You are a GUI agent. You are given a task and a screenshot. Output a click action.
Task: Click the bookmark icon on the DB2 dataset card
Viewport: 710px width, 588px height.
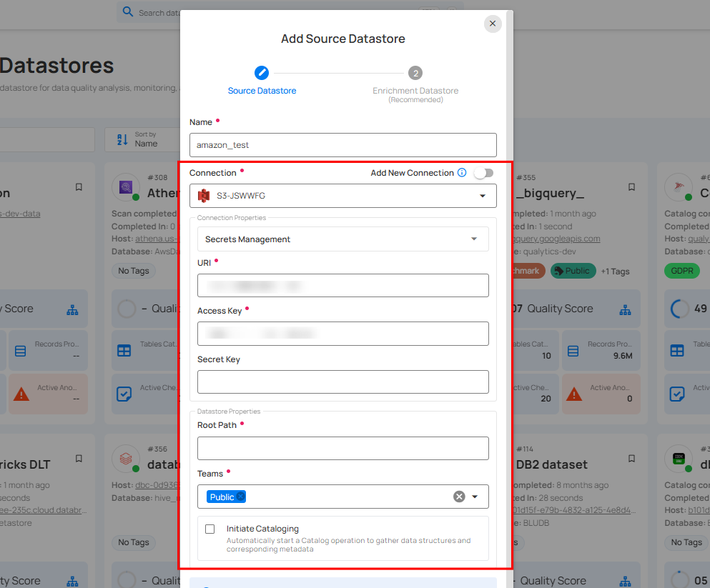[x=631, y=459]
